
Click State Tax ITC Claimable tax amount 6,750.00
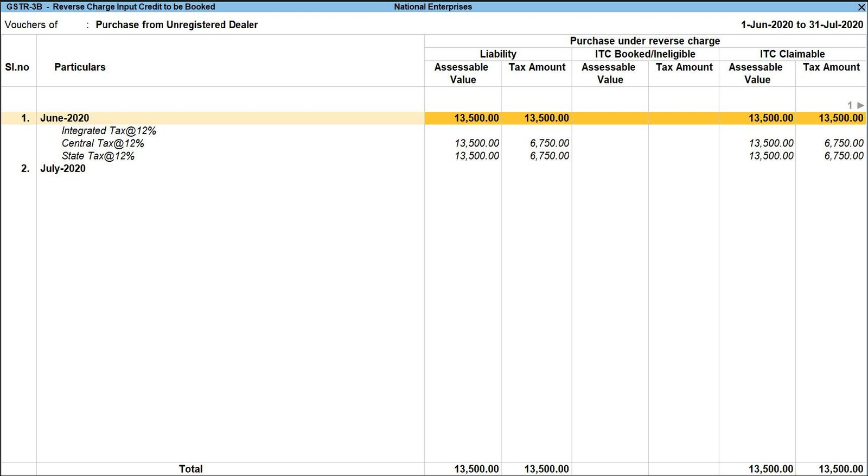point(844,156)
